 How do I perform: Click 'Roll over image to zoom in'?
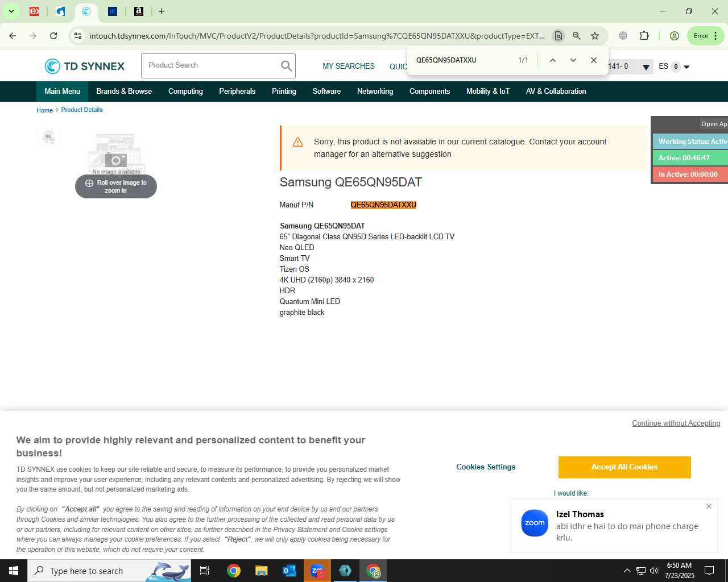(x=116, y=186)
